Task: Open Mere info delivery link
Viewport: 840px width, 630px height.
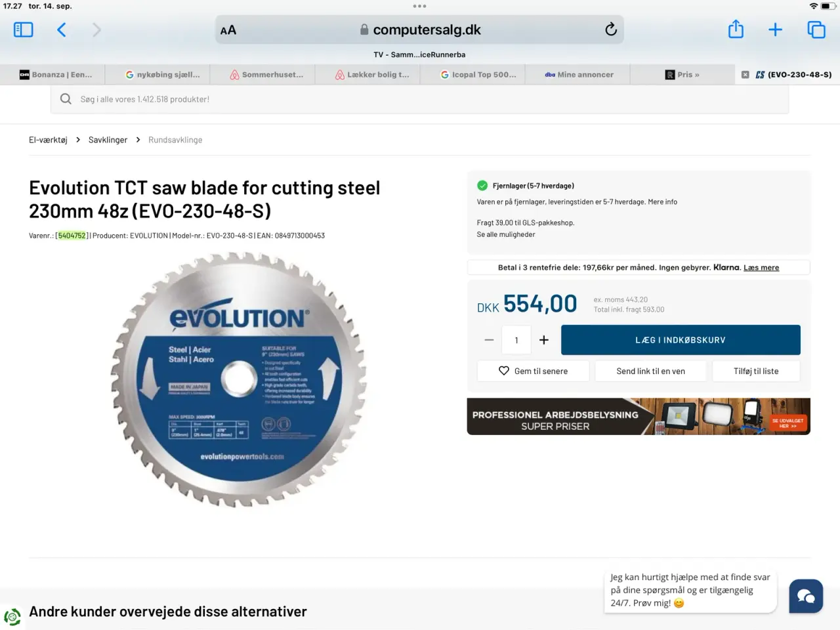Action: 663,202
